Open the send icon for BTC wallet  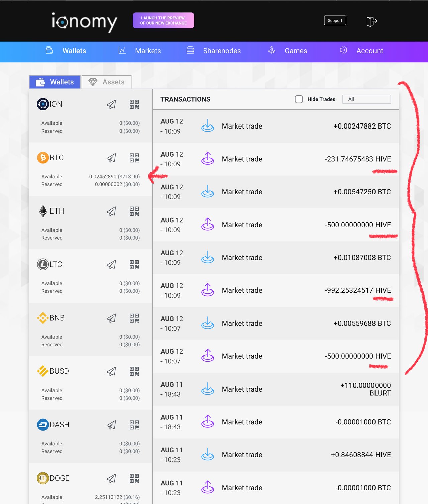click(111, 158)
